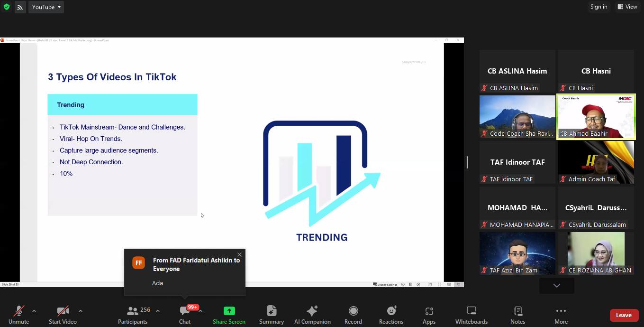
Task: Click the muted mic icon on CB Hasni's tile
Action: tap(563, 88)
